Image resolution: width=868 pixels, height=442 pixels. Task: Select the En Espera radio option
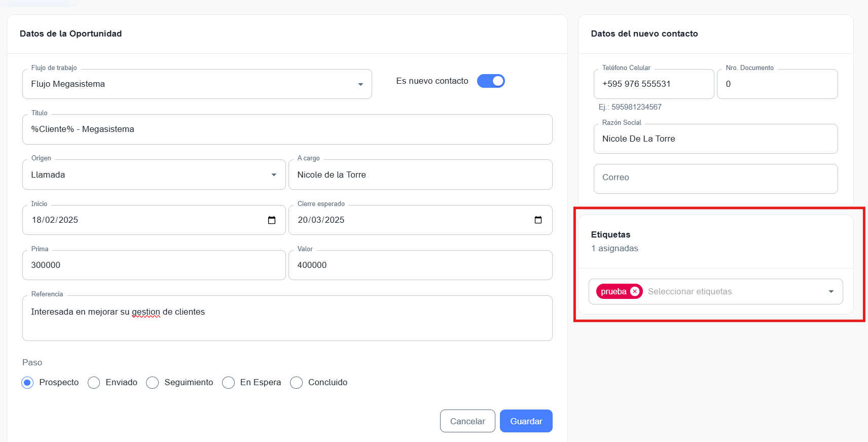pos(229,383)
